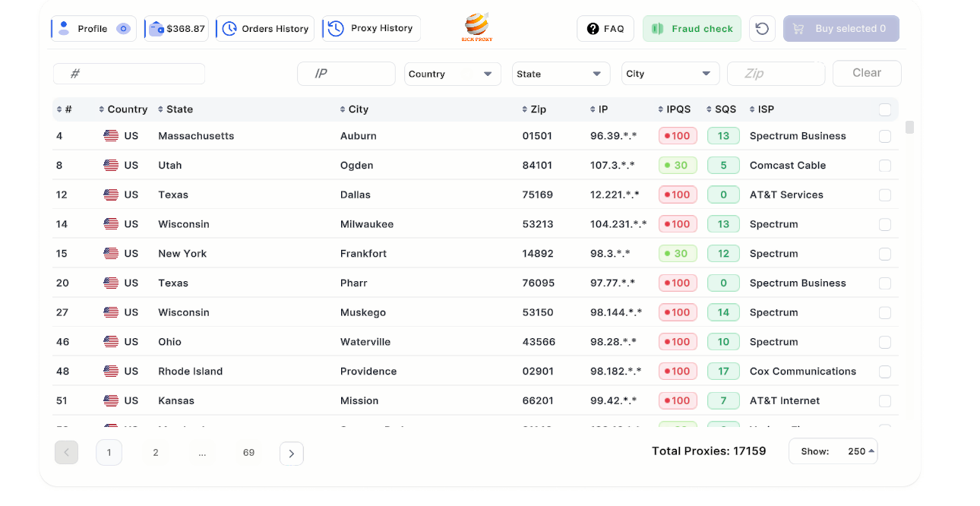Sort the list by Zip column arrows
This screenshot has width=980, height=506.
526,109
